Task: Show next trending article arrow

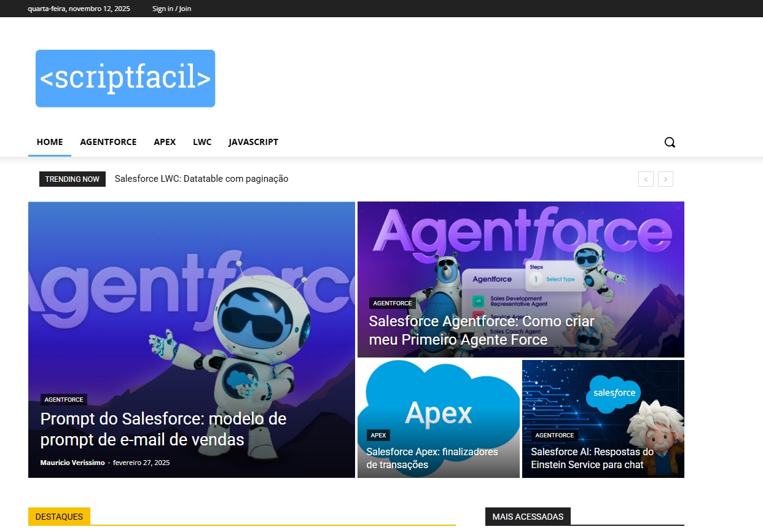Action: pos(665,179)
